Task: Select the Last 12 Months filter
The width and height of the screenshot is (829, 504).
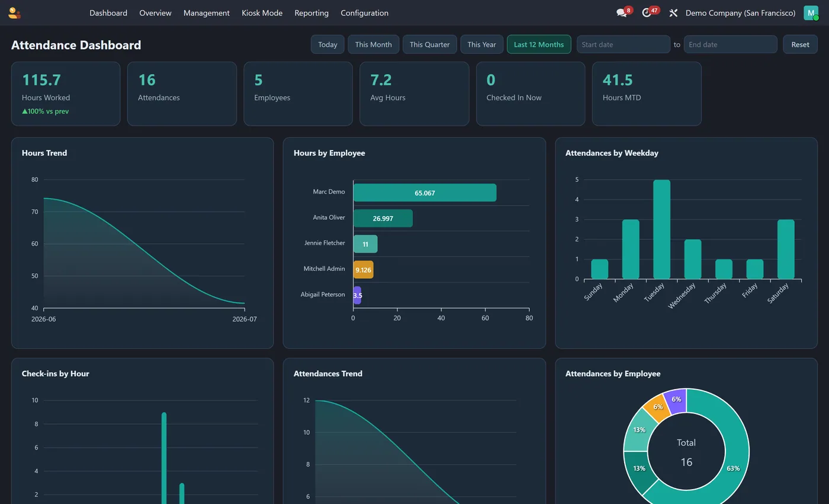Action: coord(539,44)
